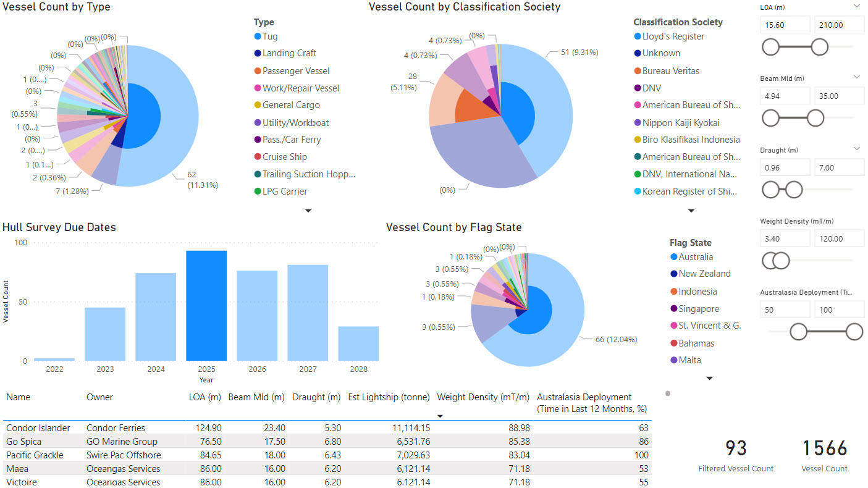Grab the Australasia Deployment left slider handle
This screenshot has width=868, height=488.
pos(798,332)
